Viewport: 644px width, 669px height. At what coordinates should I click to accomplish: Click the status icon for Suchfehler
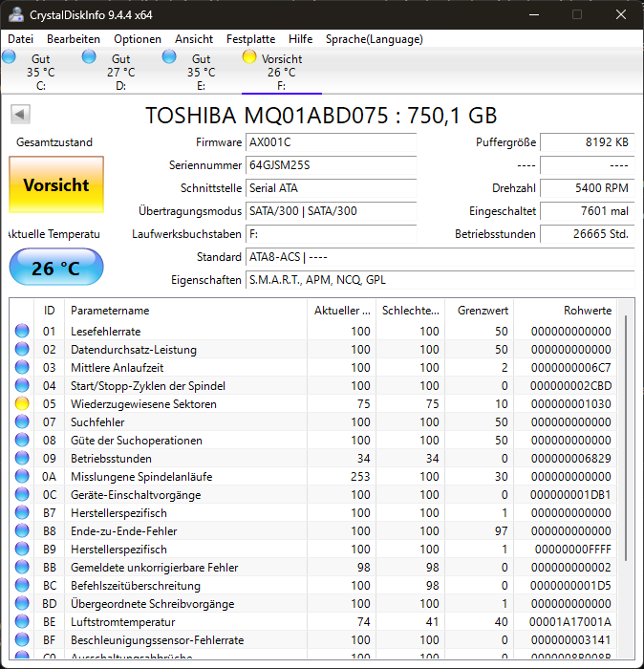pos(22,422)
